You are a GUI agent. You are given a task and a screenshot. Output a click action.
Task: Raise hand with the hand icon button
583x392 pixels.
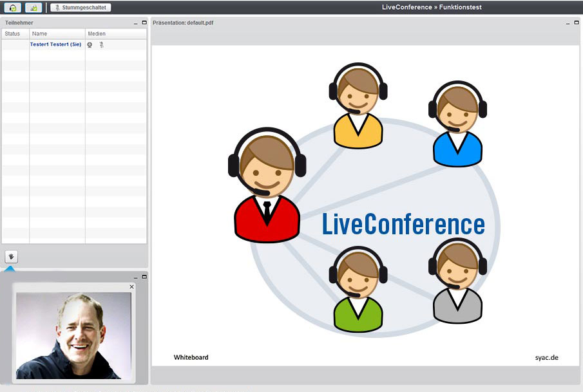[x=11, y=256]
